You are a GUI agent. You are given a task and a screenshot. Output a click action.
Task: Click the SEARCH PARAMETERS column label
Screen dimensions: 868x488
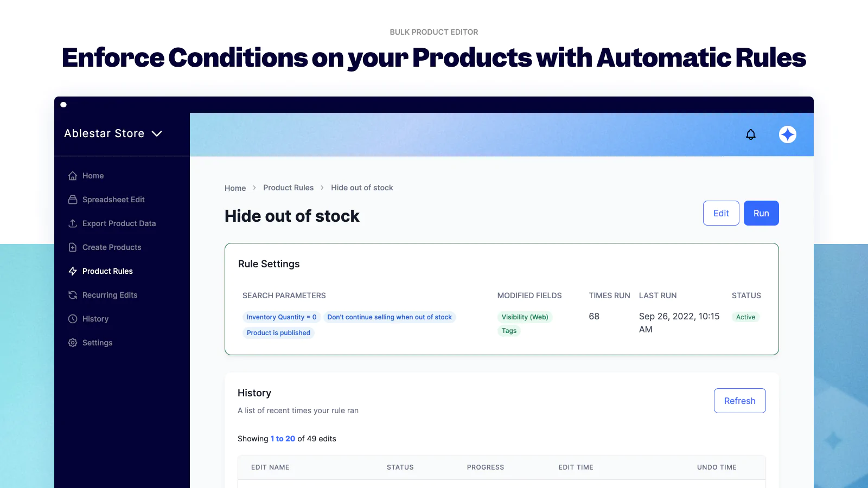tap(284, 296)
